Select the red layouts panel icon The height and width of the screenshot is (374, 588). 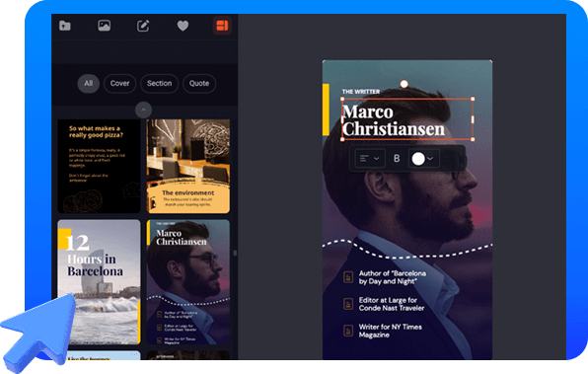click(x=222, y=26)
